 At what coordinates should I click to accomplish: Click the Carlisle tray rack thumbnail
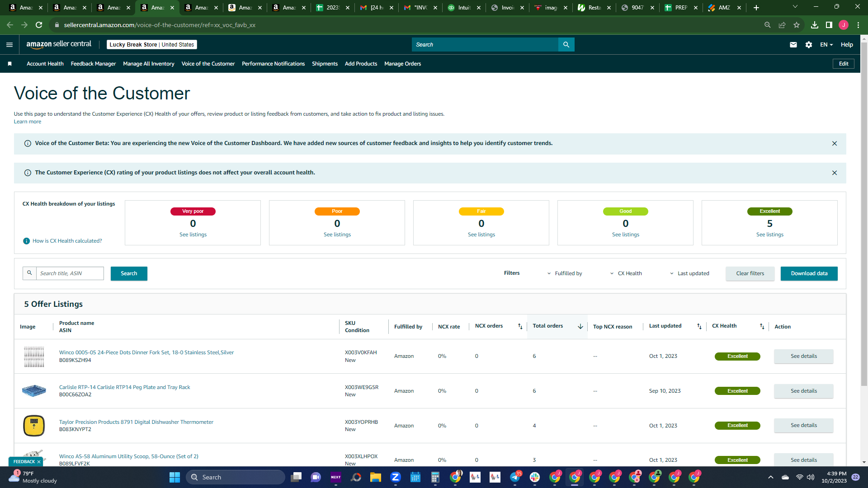tap(34, 390)
